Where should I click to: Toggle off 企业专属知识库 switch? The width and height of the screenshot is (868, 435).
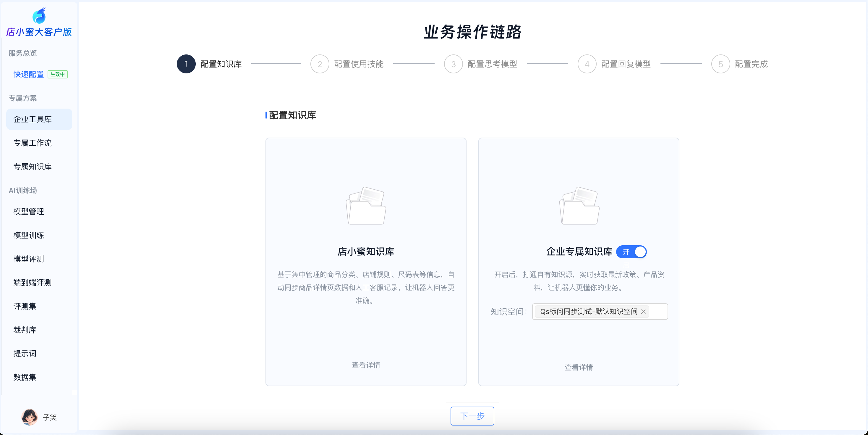[631, 252]
